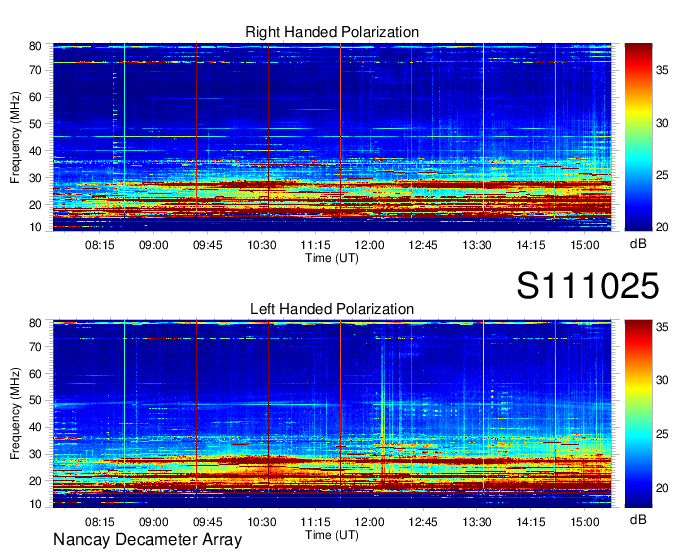
Task: Click the "dB" label under the left-handed colorbar
Action: coord(638,519)
